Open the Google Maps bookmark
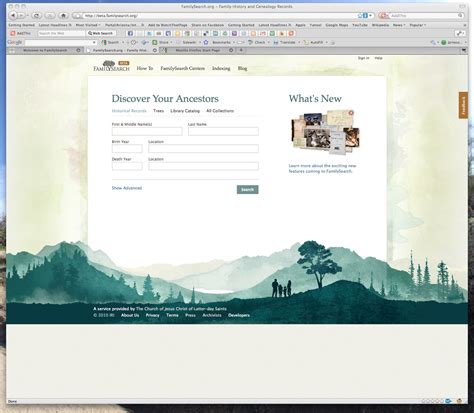Screen dimensions: 474x413 [337, 25]
